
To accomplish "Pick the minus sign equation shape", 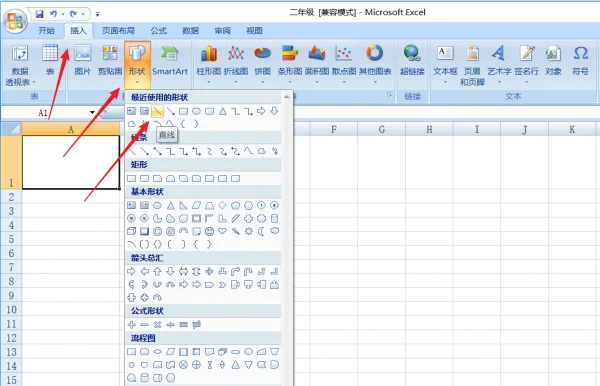I will point(144,324).
